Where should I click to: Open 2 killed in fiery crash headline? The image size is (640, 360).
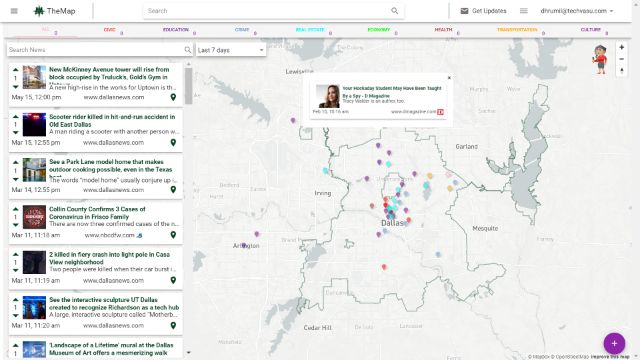pos(109,258)
